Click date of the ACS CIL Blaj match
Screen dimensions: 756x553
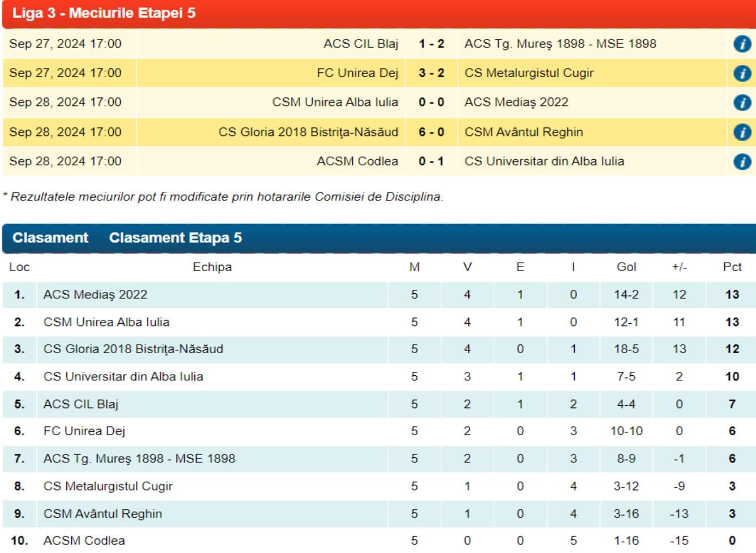click(65, 44)
